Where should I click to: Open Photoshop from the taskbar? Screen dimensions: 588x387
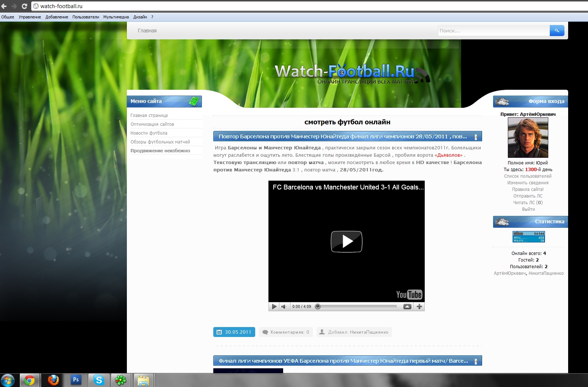(x=76, y=380)
